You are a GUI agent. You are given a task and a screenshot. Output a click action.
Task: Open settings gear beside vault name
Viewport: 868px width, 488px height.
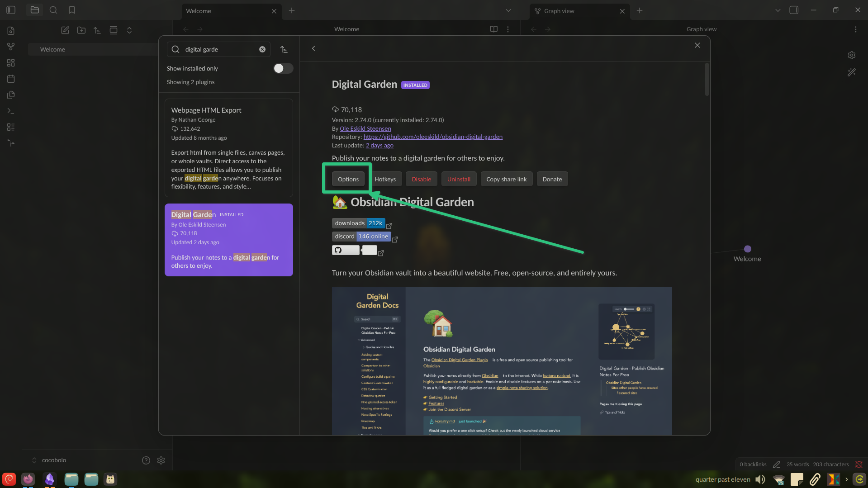(x=161, y=460)
